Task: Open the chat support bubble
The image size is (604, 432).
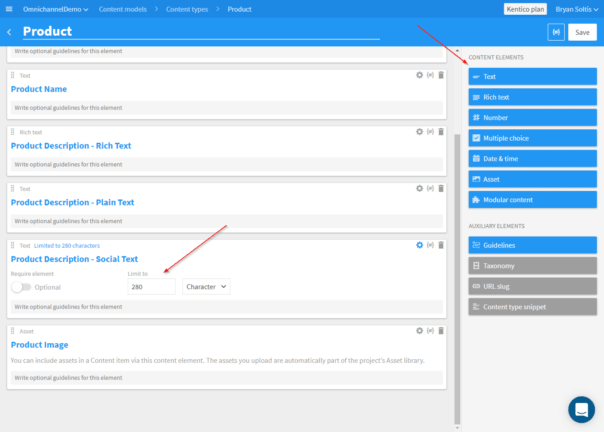Action: click(581, 409)
